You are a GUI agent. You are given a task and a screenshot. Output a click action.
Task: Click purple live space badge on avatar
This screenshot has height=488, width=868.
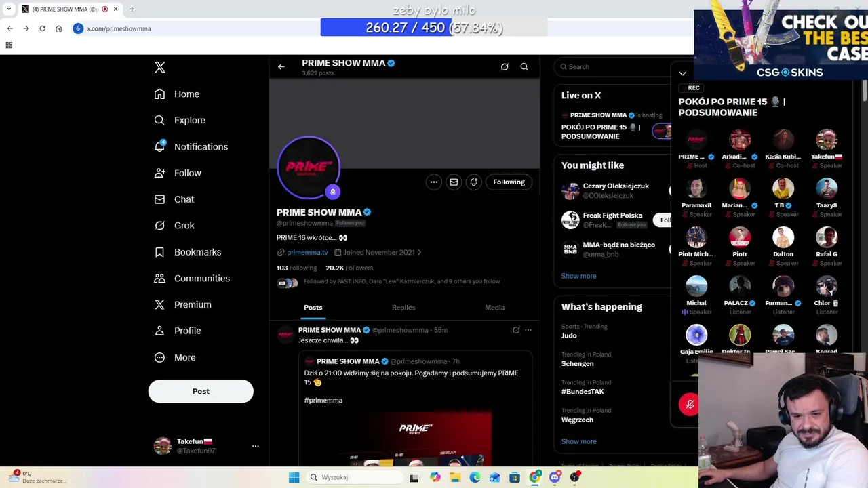(332, 192)
